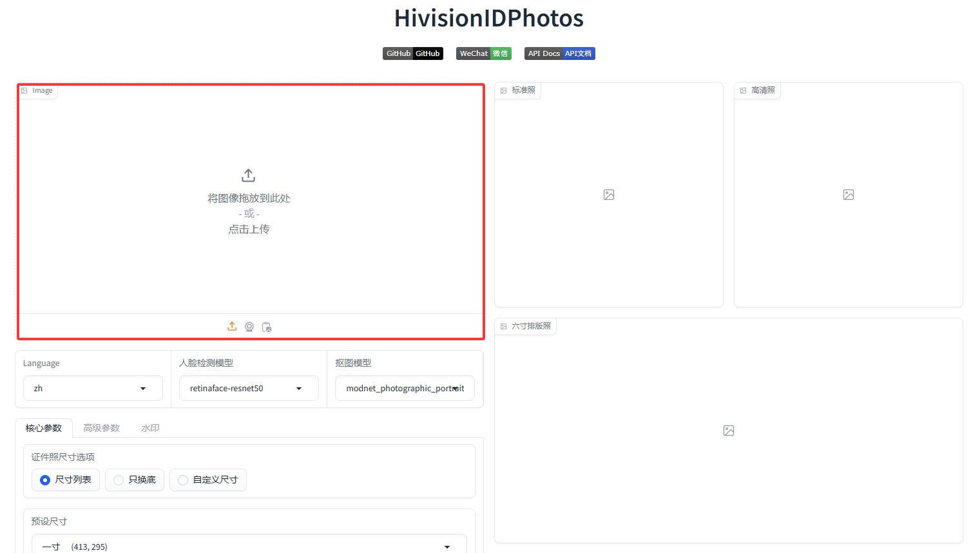
Task: Open the 抠图模型 dropdown (modnet_photographic_portrait)
Action: click(x=405, y=388)
